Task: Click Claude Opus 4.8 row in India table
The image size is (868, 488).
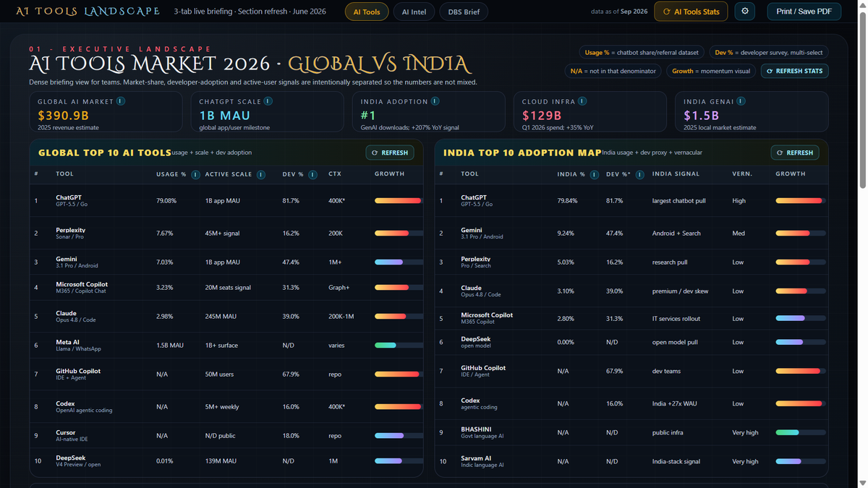Action: [x=631, y=291]
